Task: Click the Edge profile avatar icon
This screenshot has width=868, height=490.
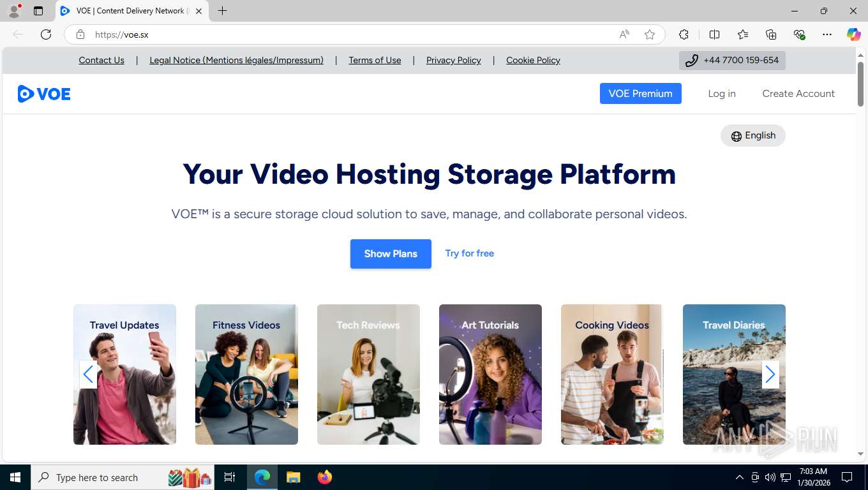Action: (x=14, y=11)
